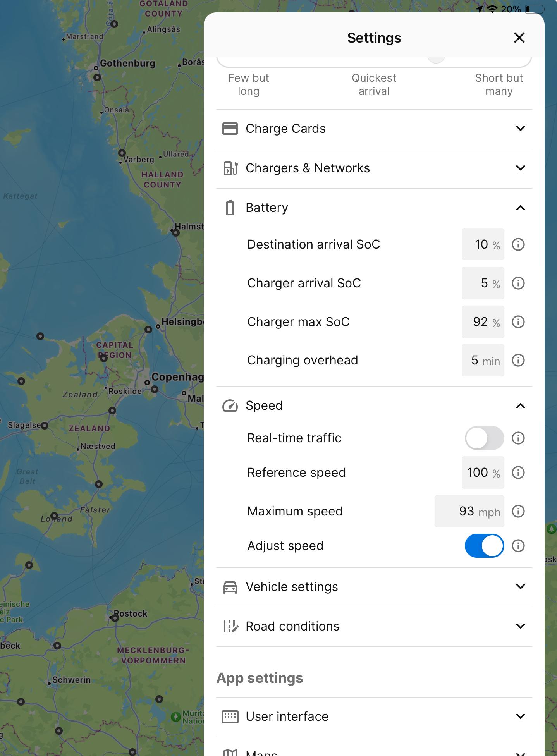
Task: Select the 'Short but many' stops option
Action: [499, 84]
